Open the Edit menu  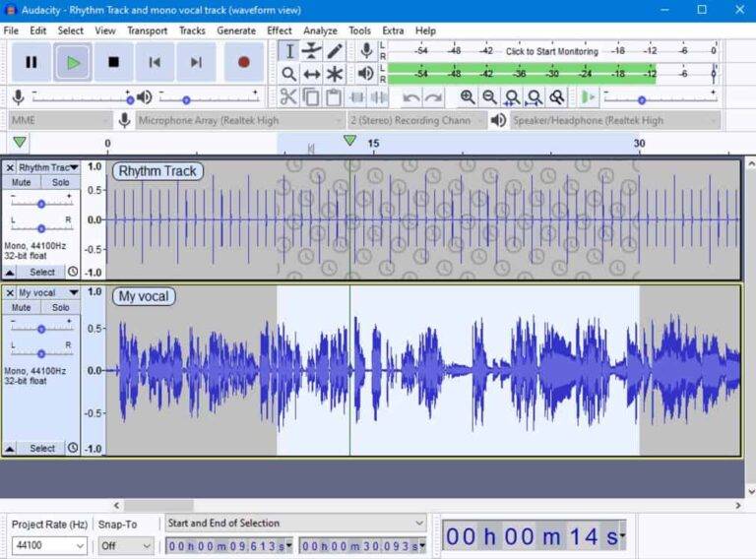(x=37, y=31)
